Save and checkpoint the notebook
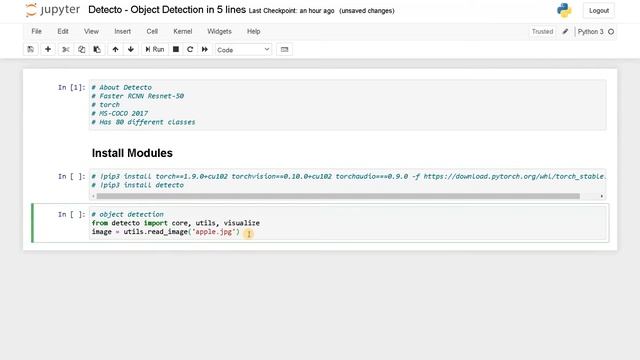The width and height of the screenshot is (640, 360). point(31,49)
